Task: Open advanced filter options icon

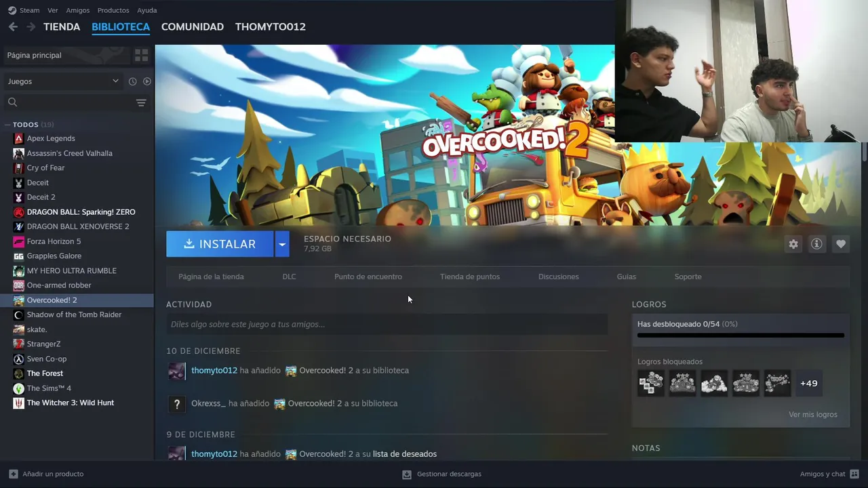Action: coord(141,102)
